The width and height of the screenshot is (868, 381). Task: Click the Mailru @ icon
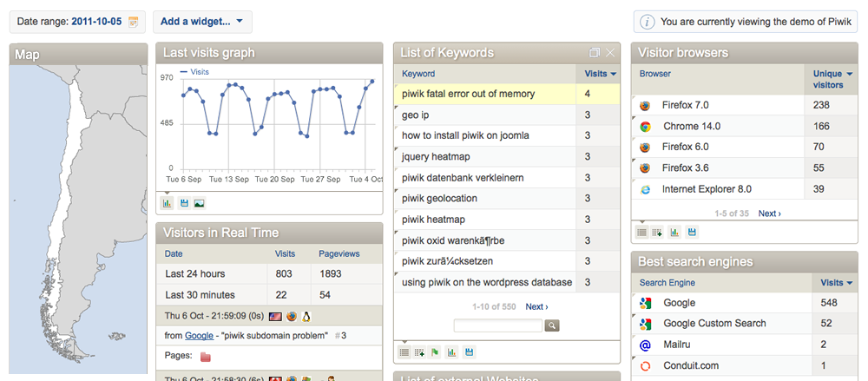click(645, 345)
